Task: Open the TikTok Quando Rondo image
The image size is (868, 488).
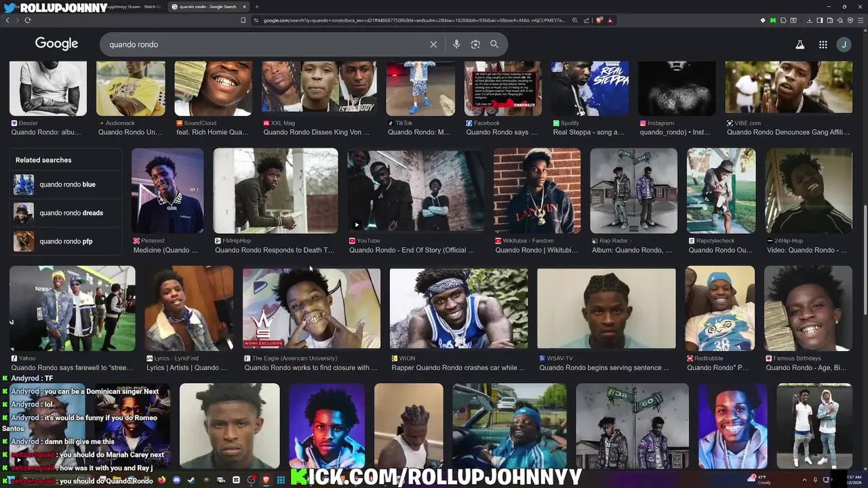Action: point(420,88)
